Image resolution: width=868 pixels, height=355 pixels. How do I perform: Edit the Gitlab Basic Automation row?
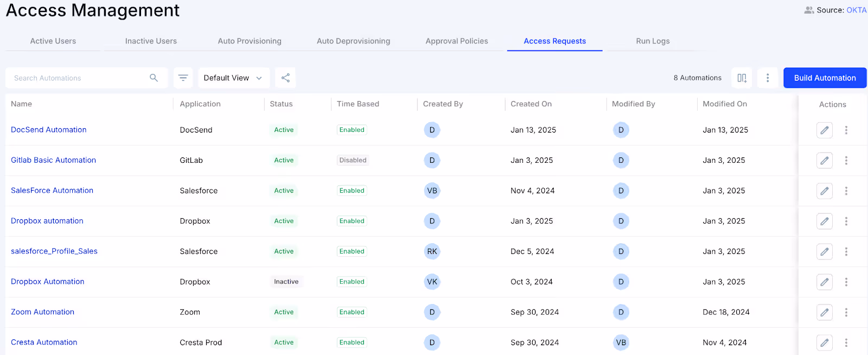(825, 160)
